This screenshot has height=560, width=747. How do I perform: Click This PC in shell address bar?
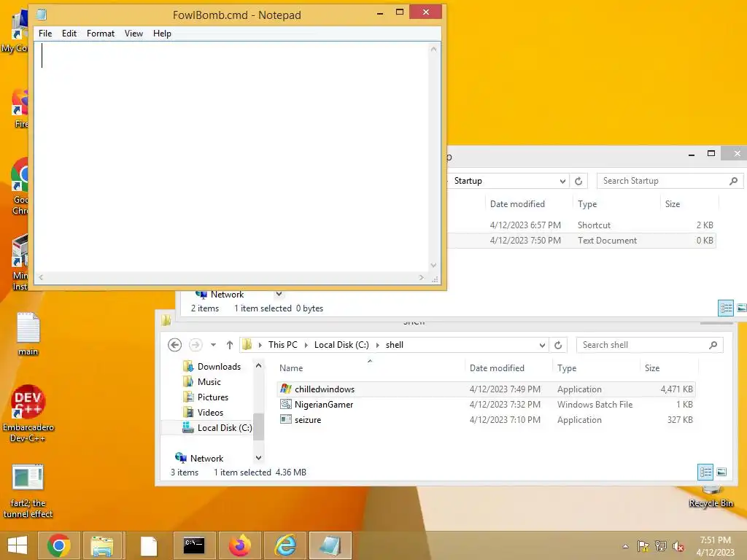(x=282, y=345)
